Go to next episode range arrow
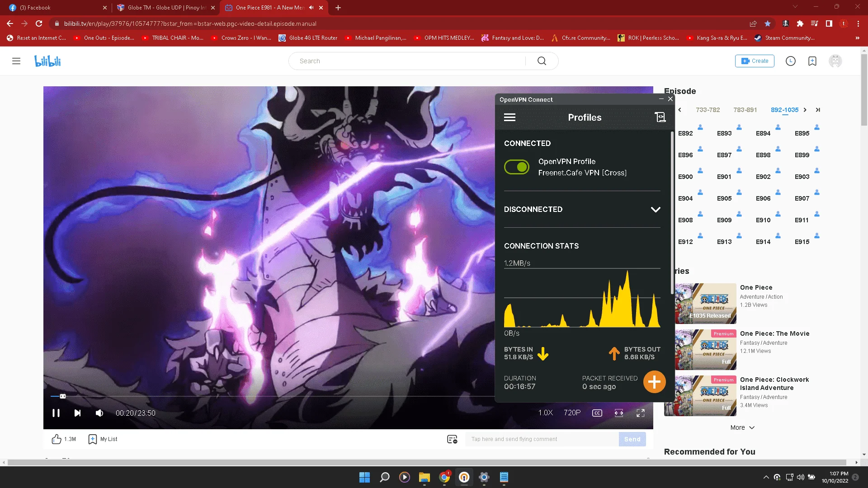 pyautogui.click(x=805, y=110)
